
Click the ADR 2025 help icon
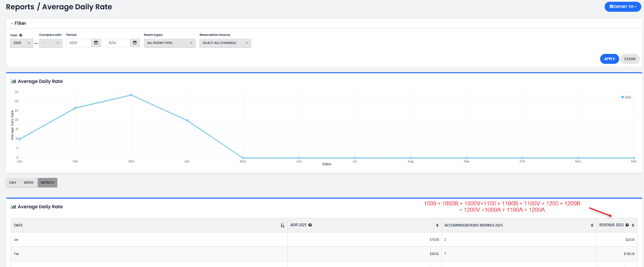(310, 225)
